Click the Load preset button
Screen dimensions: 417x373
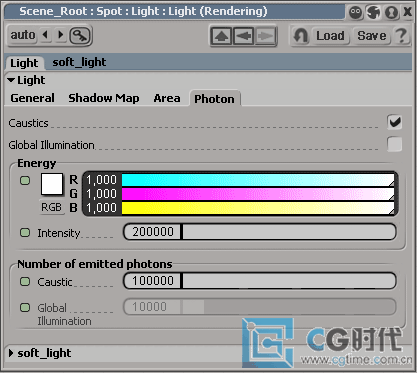tap(330, 36)
